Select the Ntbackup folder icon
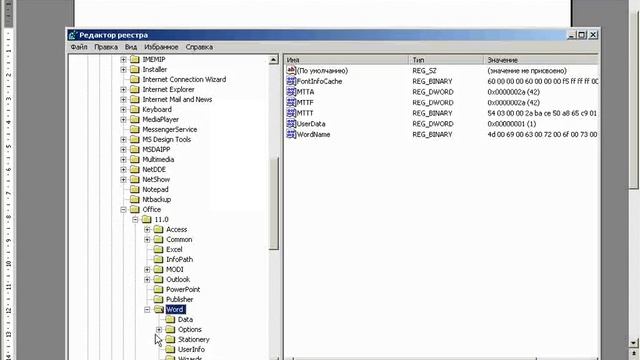The image size is (640, 360). [x=135, y=200]
